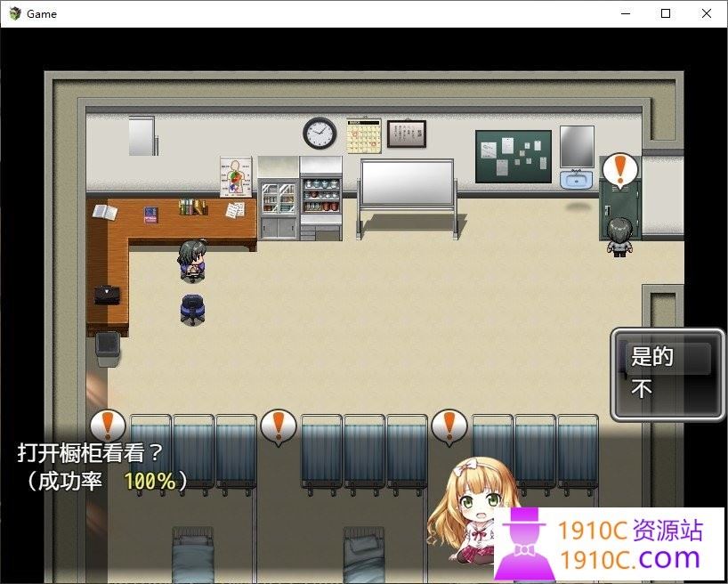Click the exclamation bubble over the leftmost bed

tap(107, 426)
